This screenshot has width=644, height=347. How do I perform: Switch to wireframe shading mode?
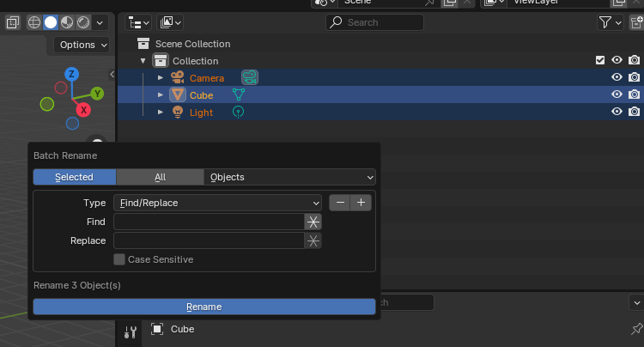tap(34, 22)
